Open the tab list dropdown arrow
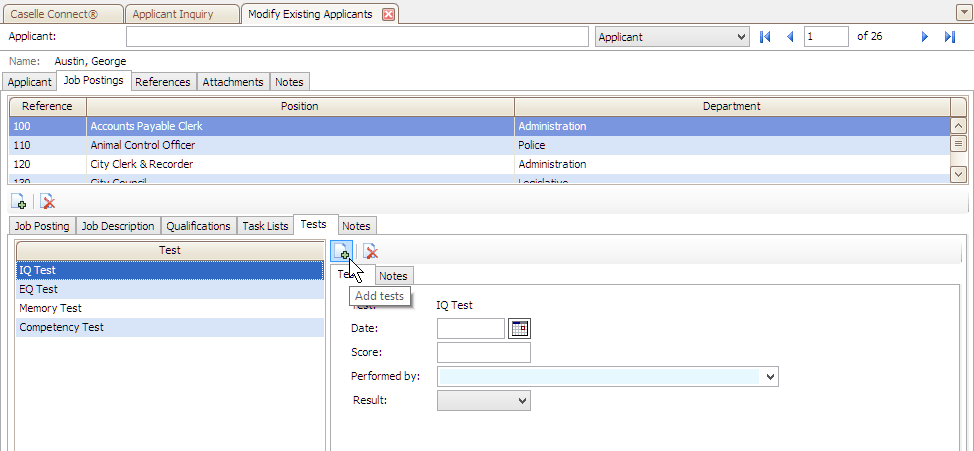 [x=962, y=12]
